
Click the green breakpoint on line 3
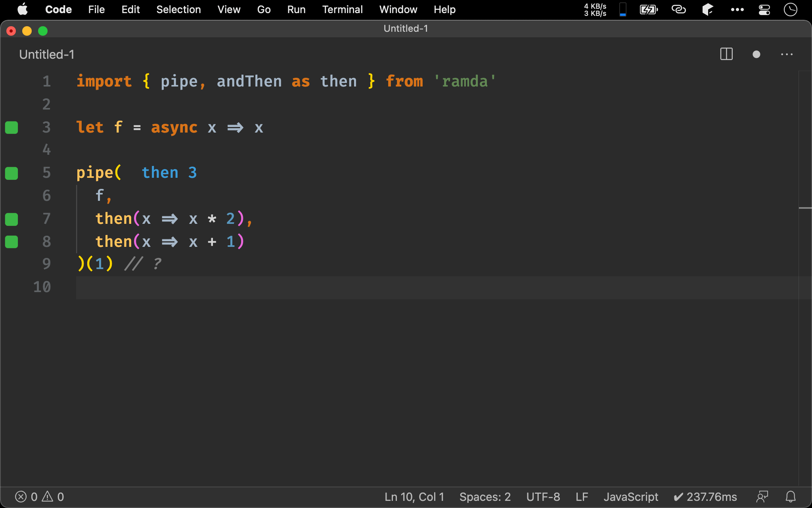tap(11, 127)
